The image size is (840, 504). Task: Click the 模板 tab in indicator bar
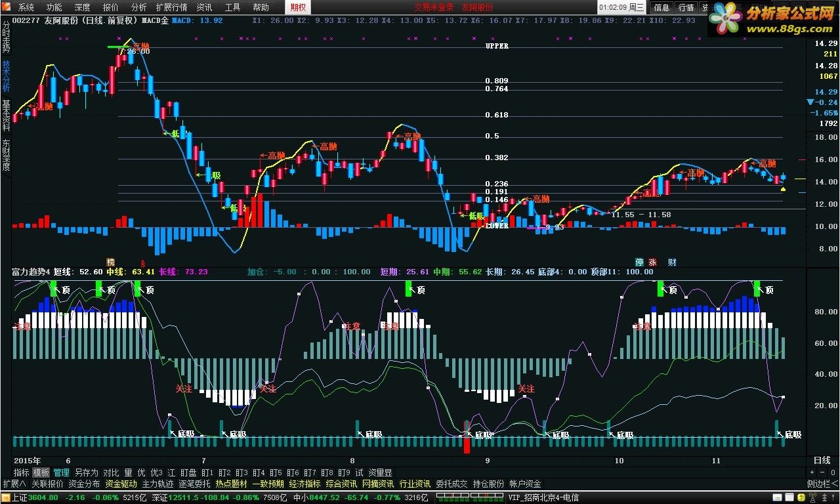[x=41, y=472]
